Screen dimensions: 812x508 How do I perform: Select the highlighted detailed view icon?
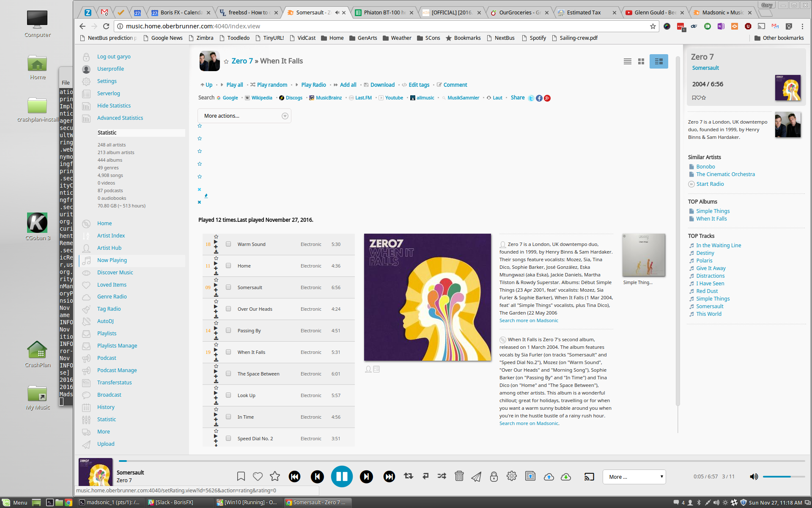tap(659, 61)
